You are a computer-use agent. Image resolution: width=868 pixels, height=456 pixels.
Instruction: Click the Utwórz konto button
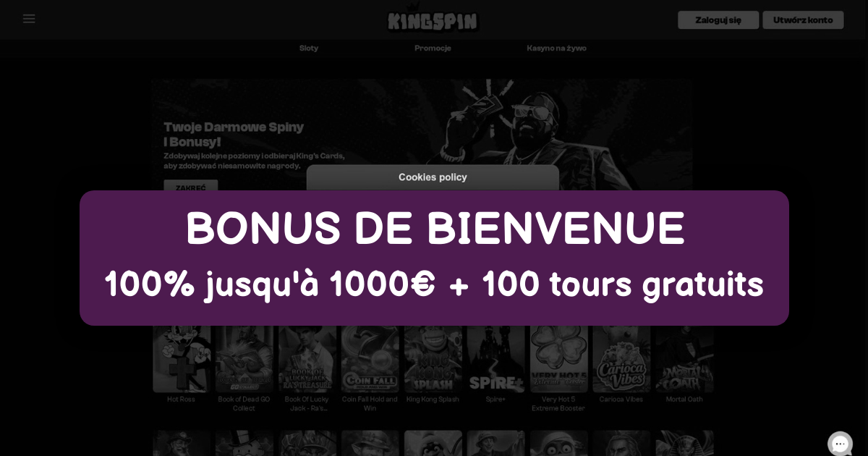803,20
